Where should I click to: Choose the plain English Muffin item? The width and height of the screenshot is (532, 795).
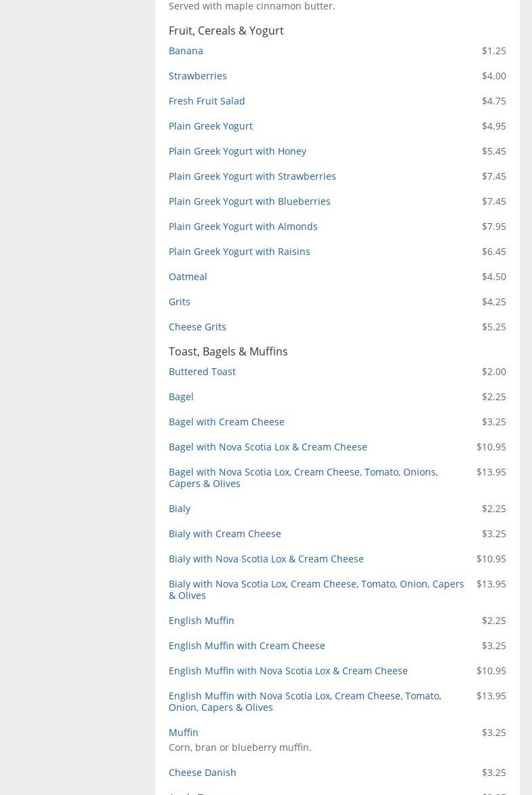tap(201, 621)
